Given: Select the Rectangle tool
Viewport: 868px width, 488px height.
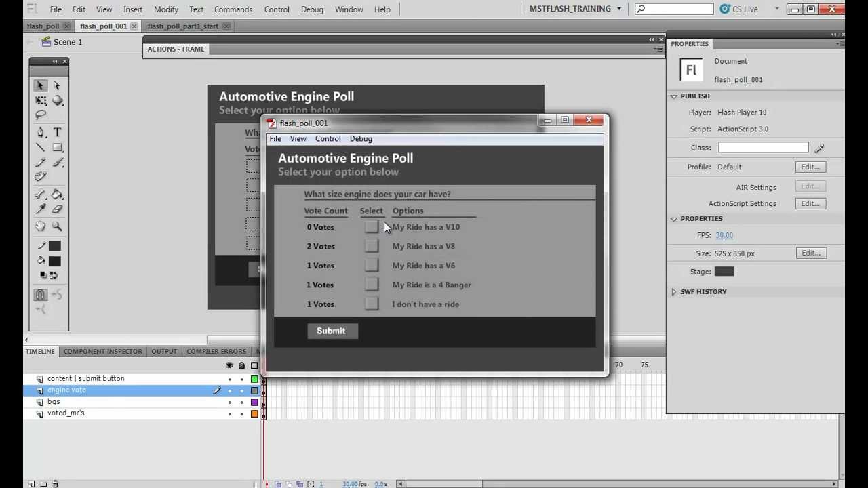Looking at the screenshot, I should pos(57,147).
